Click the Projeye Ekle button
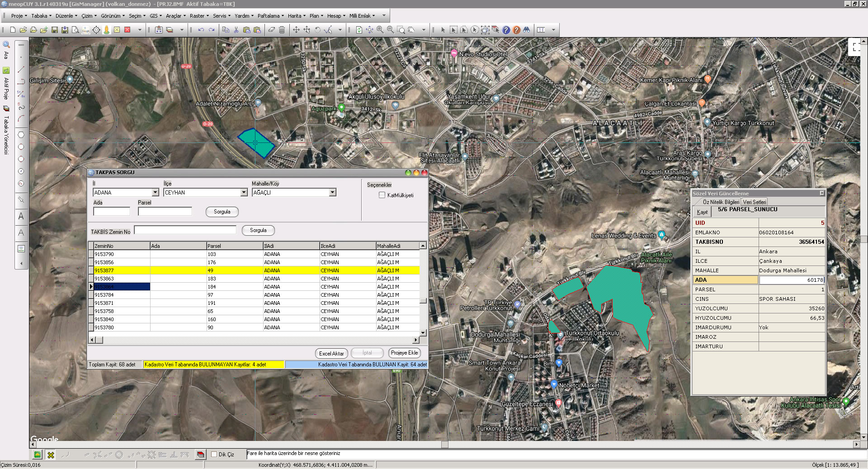Viewport: 868px width, 469px height. 404,353
